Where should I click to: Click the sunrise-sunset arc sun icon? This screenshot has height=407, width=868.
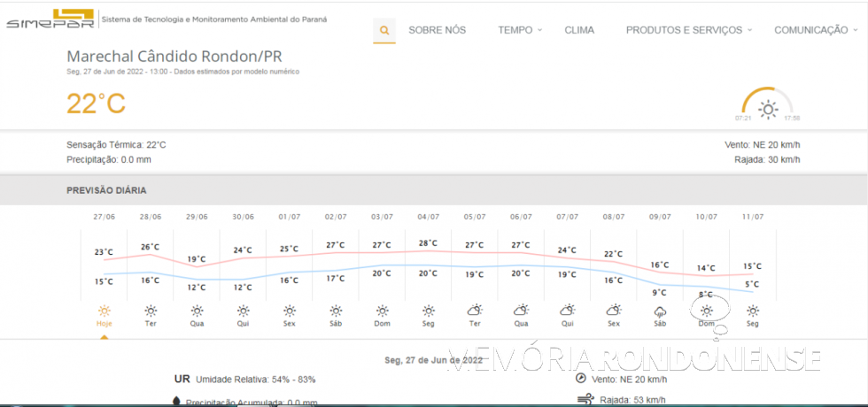(x=767, y=110)
